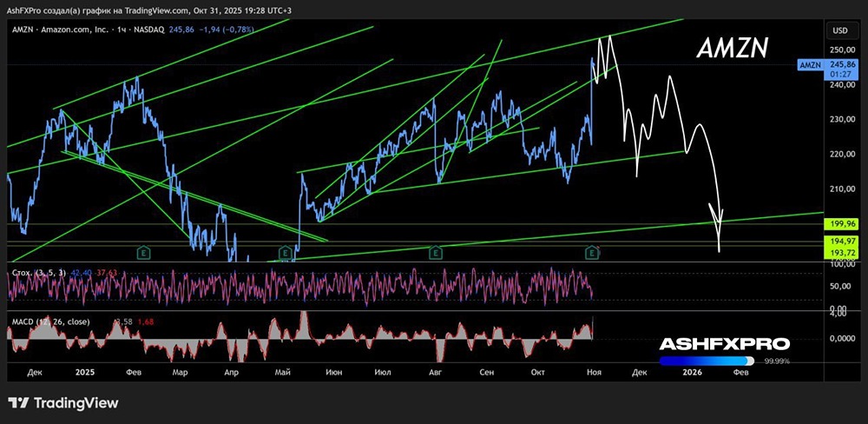Click the Июн month label on time axis
The width and height of the screenshot is (868, 424).
[334, 373]
